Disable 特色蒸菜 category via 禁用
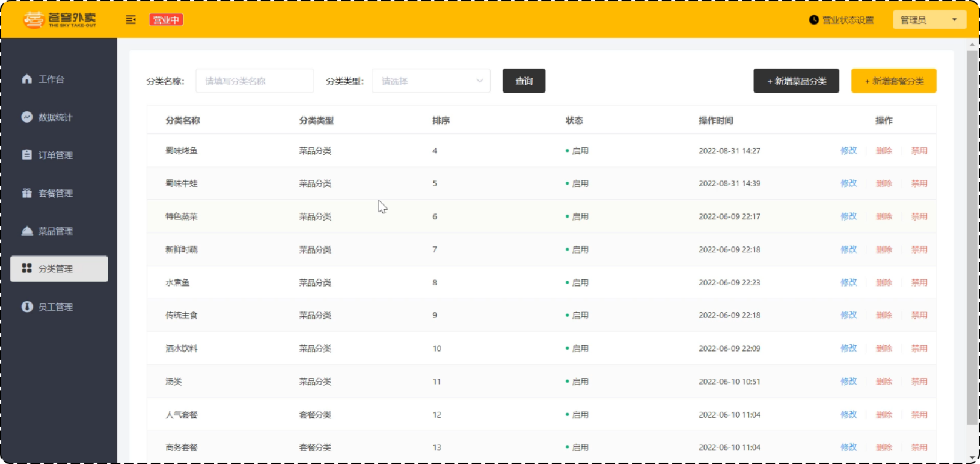This screenshot has width=980, height=464. point(919,216)
